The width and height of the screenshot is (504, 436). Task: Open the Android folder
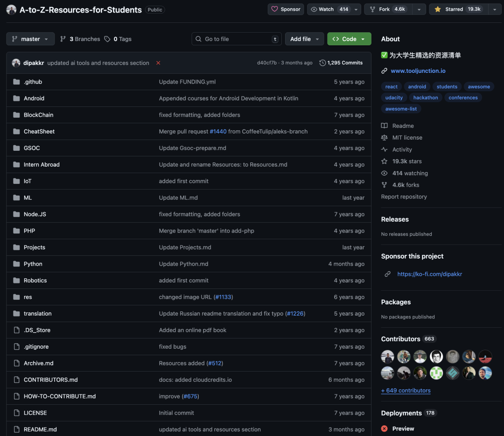(34, 98)
